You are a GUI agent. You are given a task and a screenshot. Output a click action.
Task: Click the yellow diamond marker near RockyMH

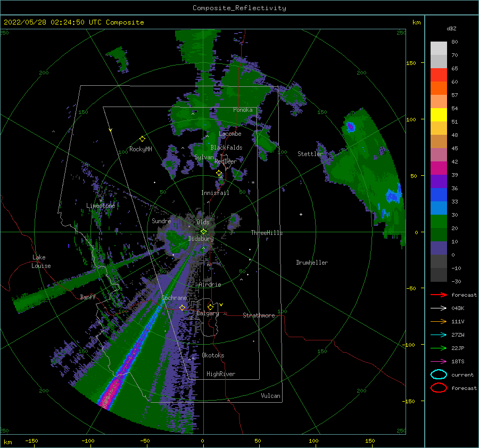tap(142, 139)
